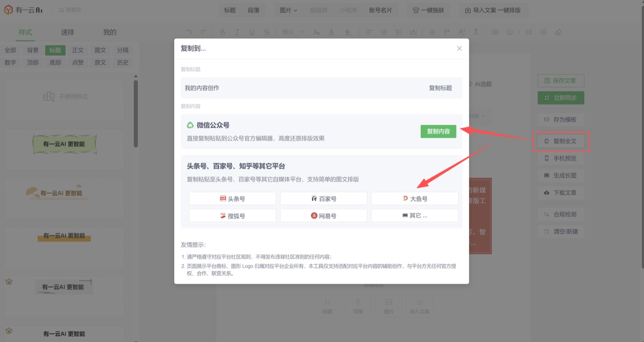The height and width of the screenshot is (342, 644).
Task: Switch to the 我的 tab
Action: pos(109,32)
